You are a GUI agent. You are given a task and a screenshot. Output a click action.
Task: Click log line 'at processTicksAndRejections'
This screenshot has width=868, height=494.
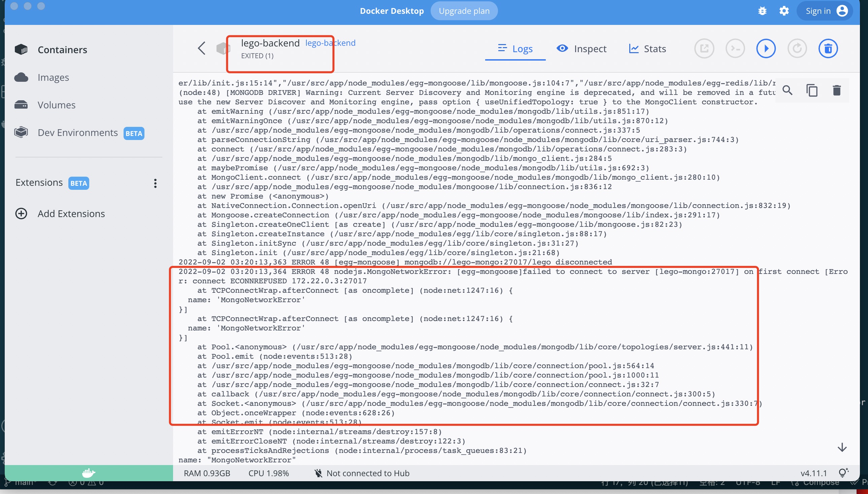point(362,451)
